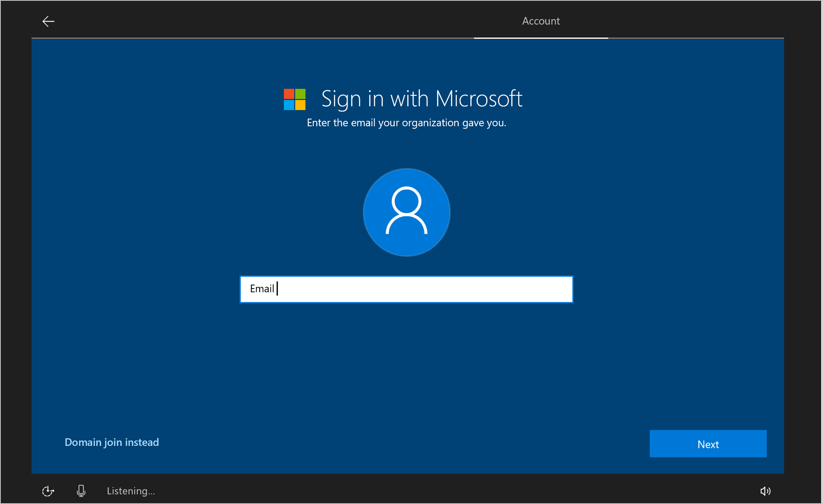This screenshot has height=504, width=823.
Task: Focus the Email input field
Action: [x=406, y=289]
